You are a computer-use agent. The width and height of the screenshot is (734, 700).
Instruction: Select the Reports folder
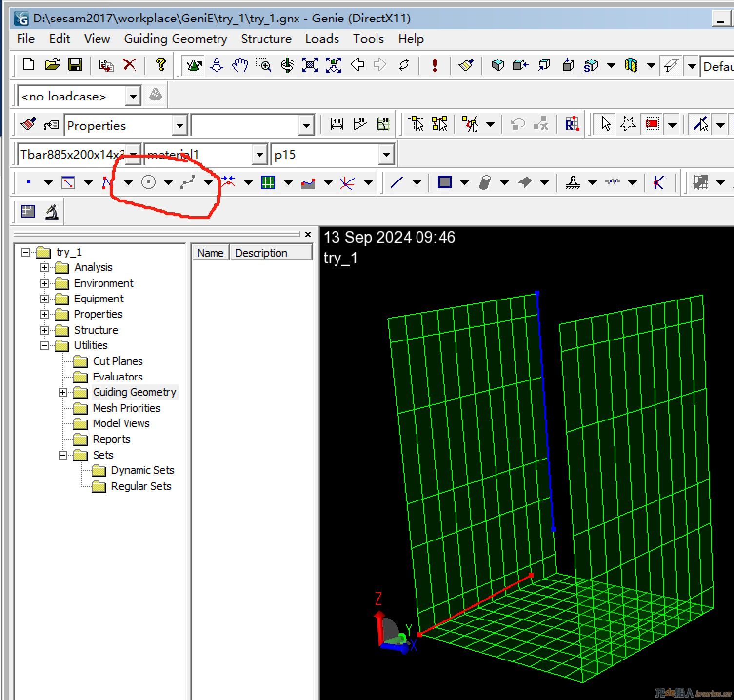tap(111, 439)
